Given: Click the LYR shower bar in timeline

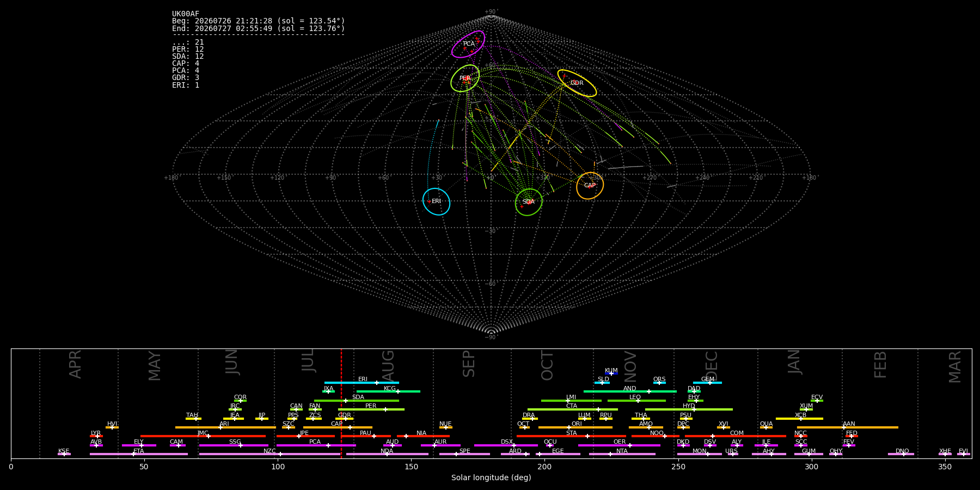Looking at the screenshot, I should [x=96, y=436].
